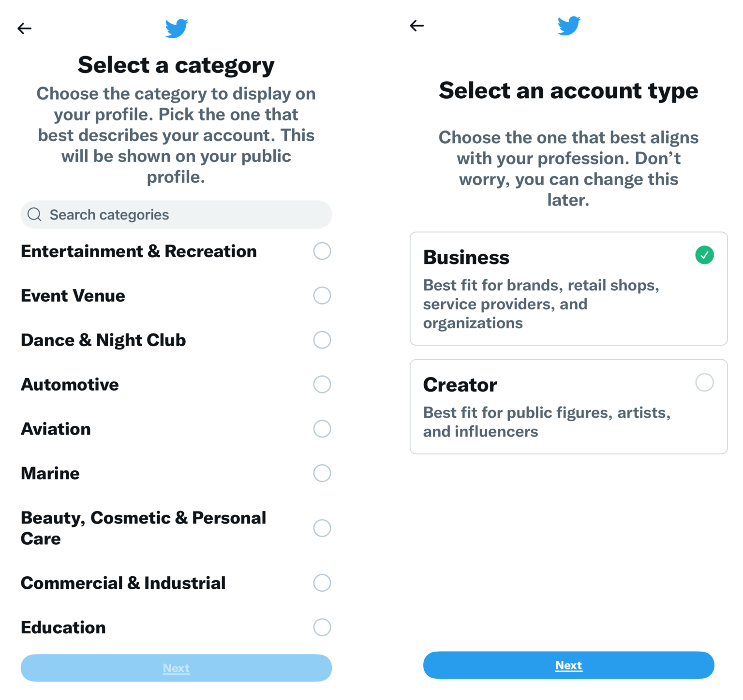743x700 pixels.
Task: Click Next on the account type screen
Action: tap(568, 665)
